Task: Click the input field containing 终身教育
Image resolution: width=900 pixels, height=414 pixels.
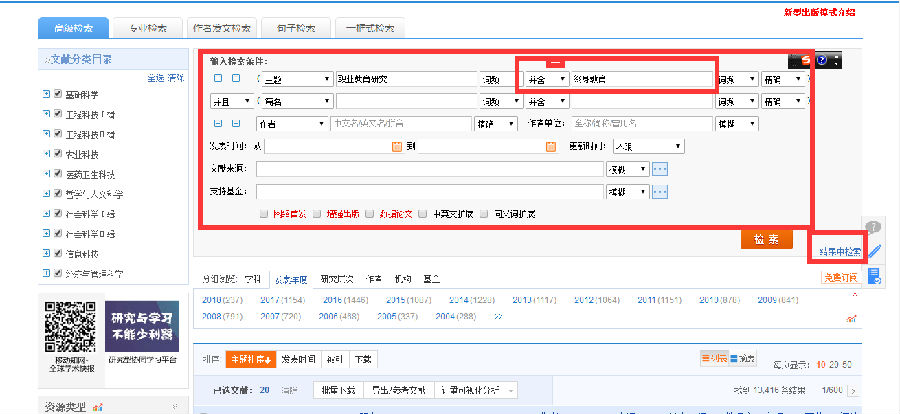Action: 642,79
